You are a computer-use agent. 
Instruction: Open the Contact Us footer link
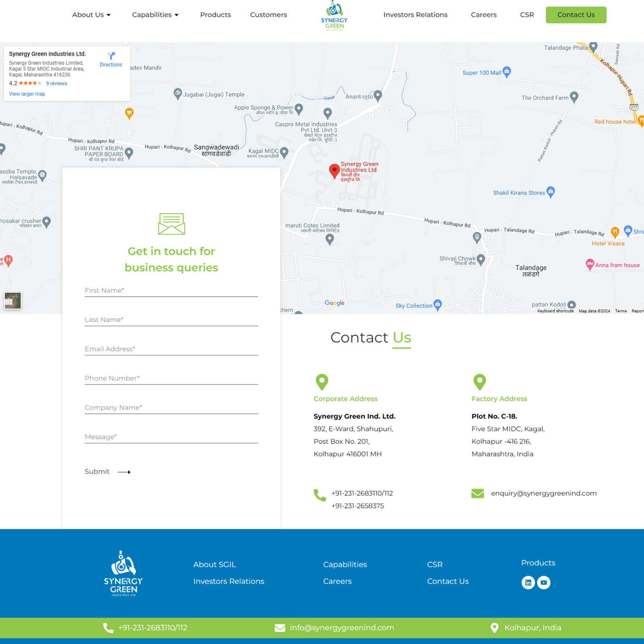coord(448,582)
